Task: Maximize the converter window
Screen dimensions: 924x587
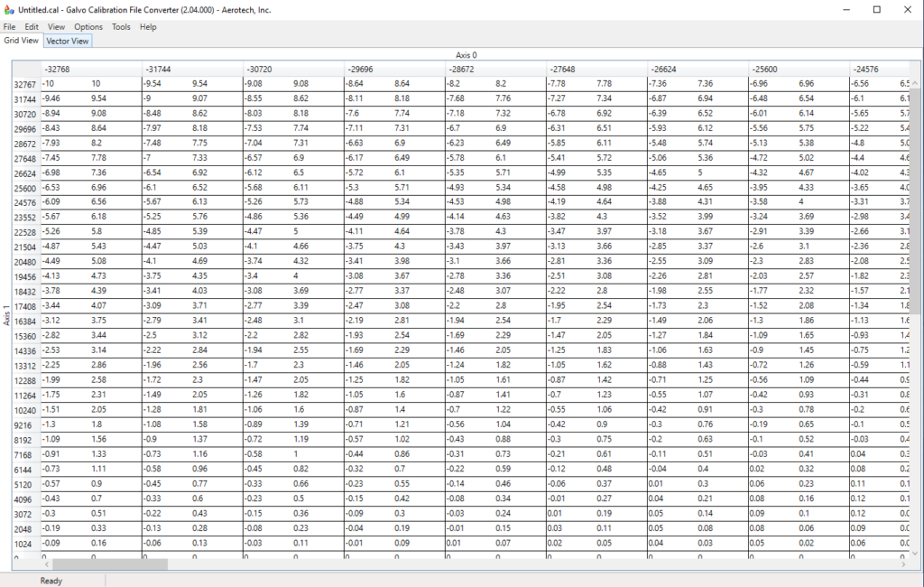Action: (876, 9)
